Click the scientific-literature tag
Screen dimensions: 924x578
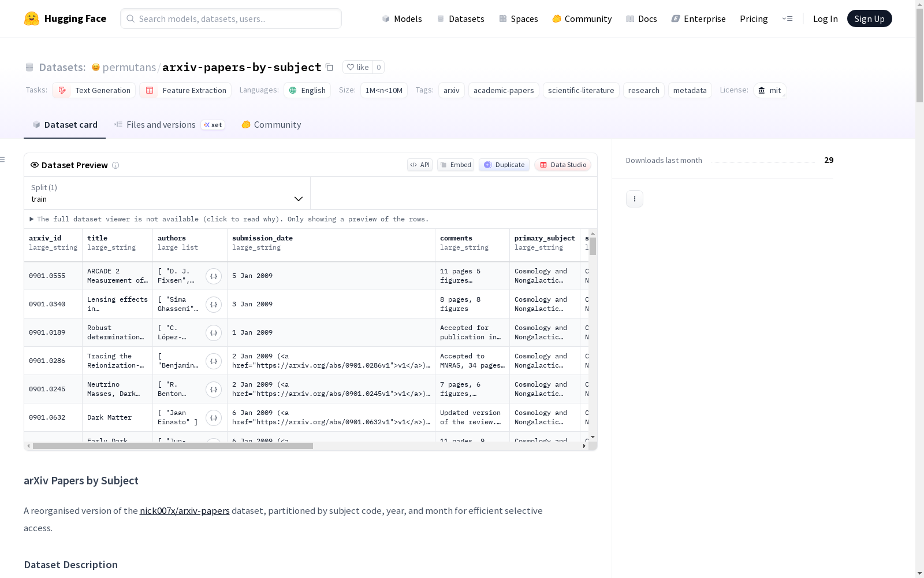click(581, 90)
